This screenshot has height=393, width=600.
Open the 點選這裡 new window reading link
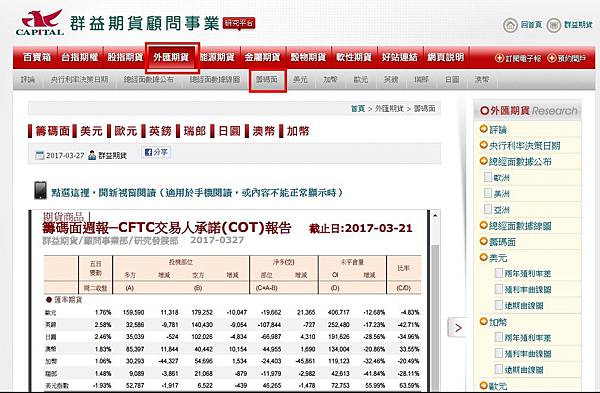(x=197, y=192)
